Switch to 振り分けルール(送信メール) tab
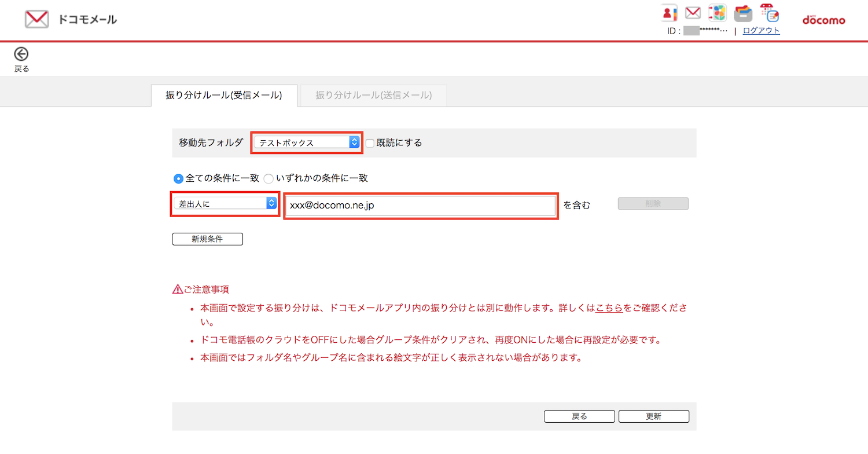 (374, 96)
